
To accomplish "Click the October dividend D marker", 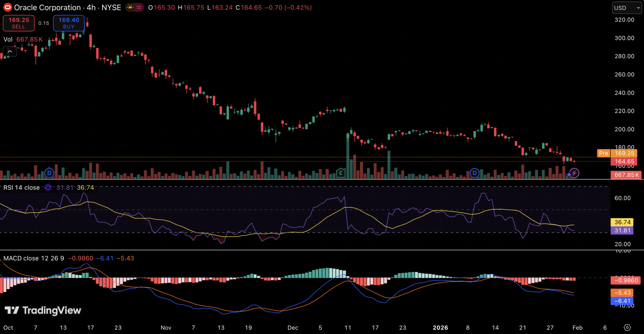I will 49,173.
